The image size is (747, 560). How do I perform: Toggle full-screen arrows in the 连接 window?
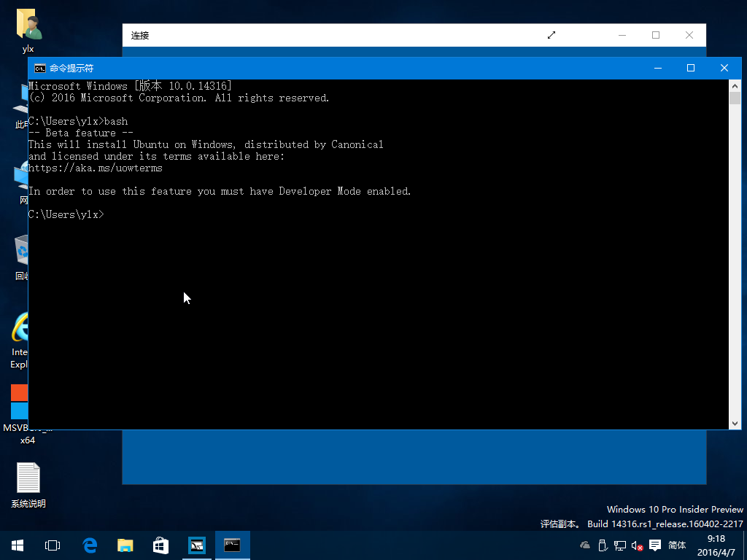coord(551,35)
